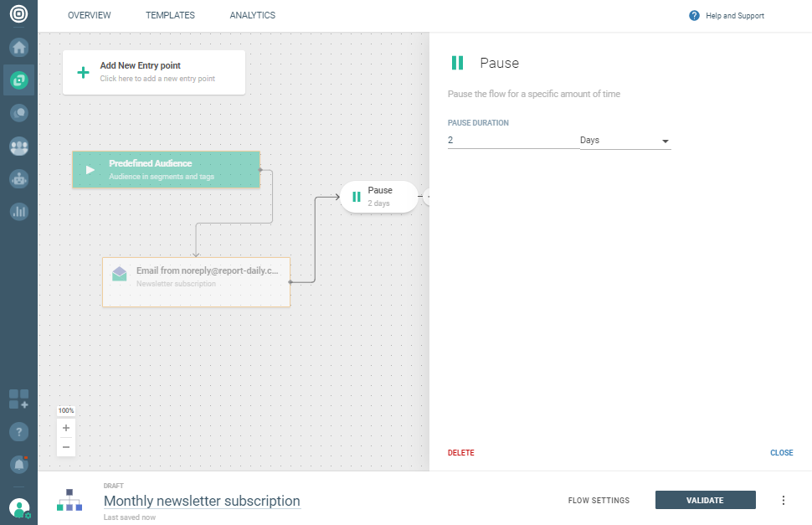Screen dimensions: 812x525
Task: Click the Infobip logo at top left
Action: pos(18,15)
